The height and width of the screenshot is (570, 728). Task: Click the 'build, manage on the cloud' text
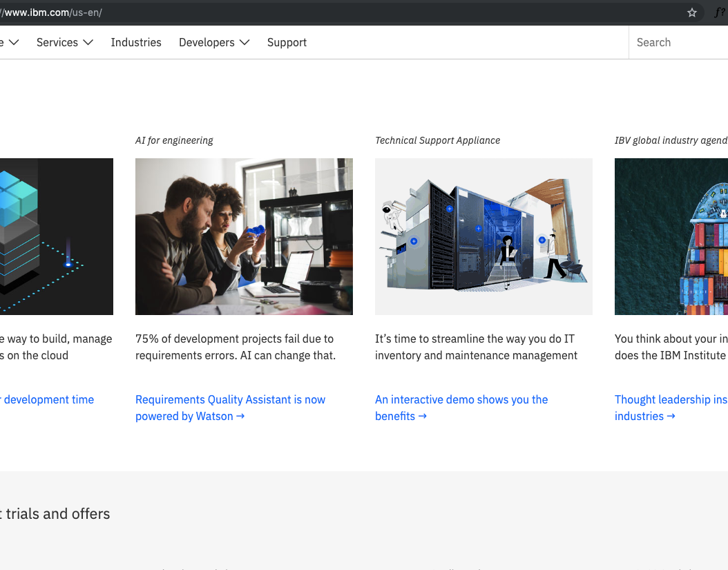56,347
